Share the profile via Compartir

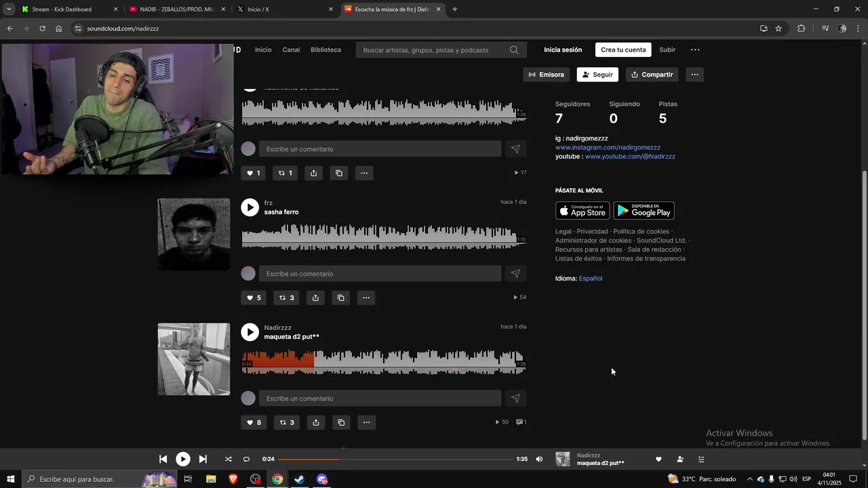(x=652, y=75)
